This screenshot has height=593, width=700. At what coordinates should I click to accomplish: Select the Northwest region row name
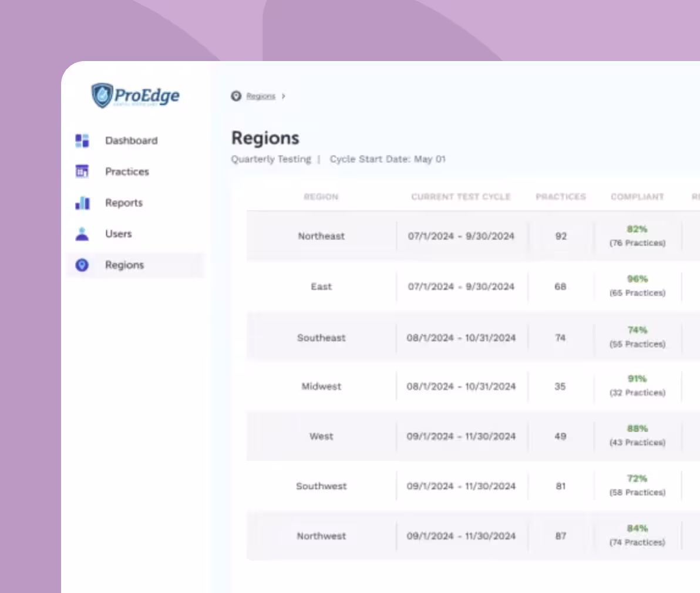tap(321, 536)
